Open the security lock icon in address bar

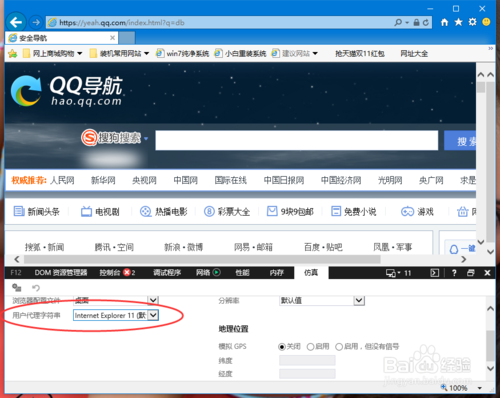416,22
